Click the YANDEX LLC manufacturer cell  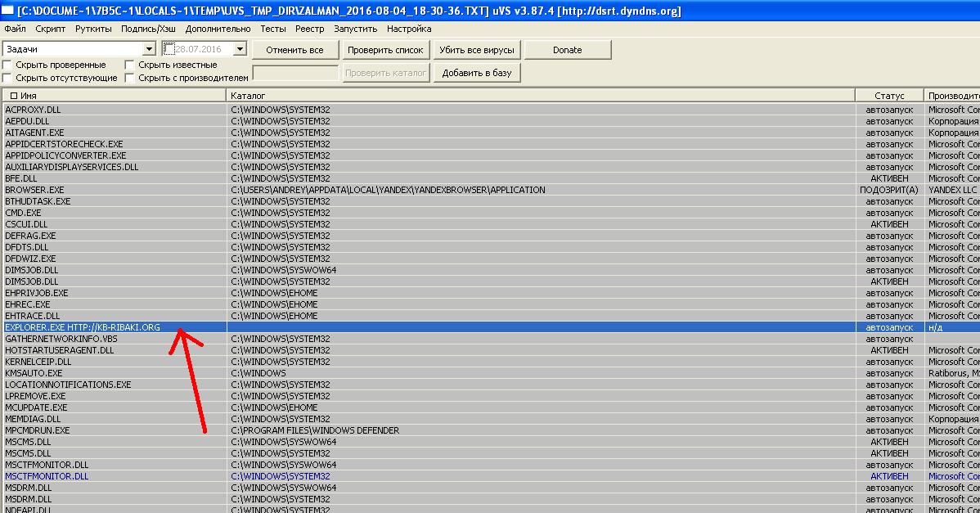tap(952, 190)
